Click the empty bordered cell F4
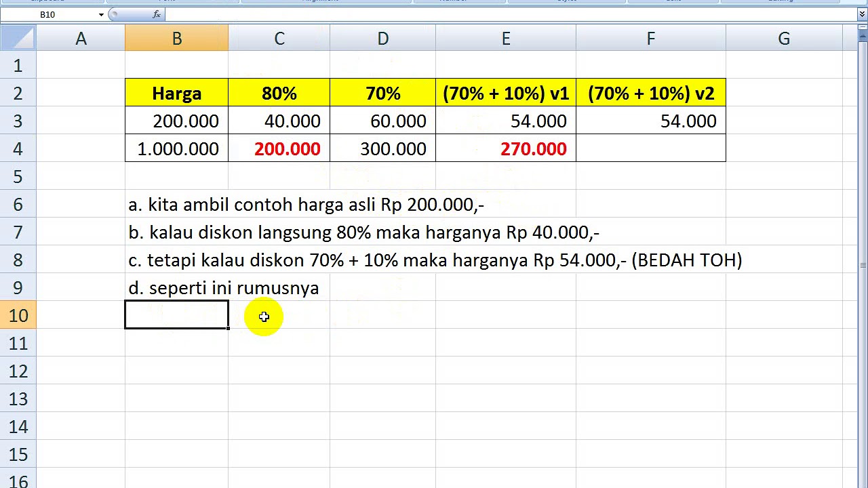 click(x=651, y=148)
